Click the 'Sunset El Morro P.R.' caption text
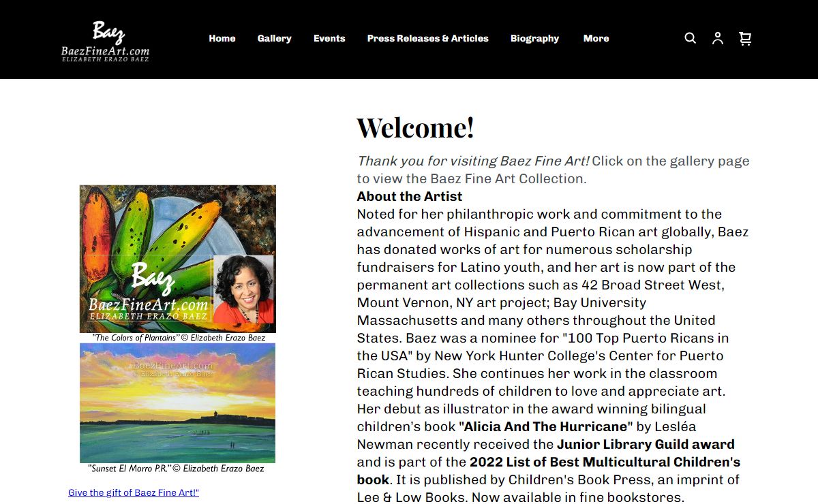The width and height of the screenshot is (818, 504). (177, 469)
